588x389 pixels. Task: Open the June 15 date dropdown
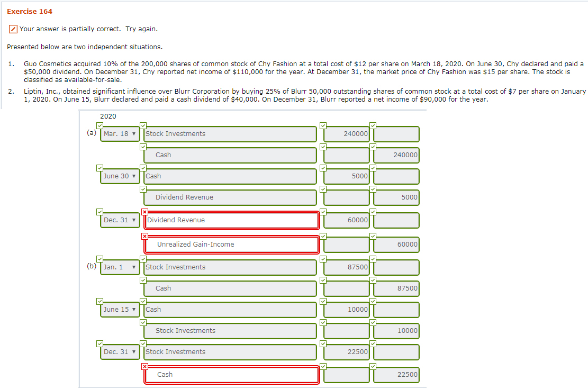click(120, 310)
